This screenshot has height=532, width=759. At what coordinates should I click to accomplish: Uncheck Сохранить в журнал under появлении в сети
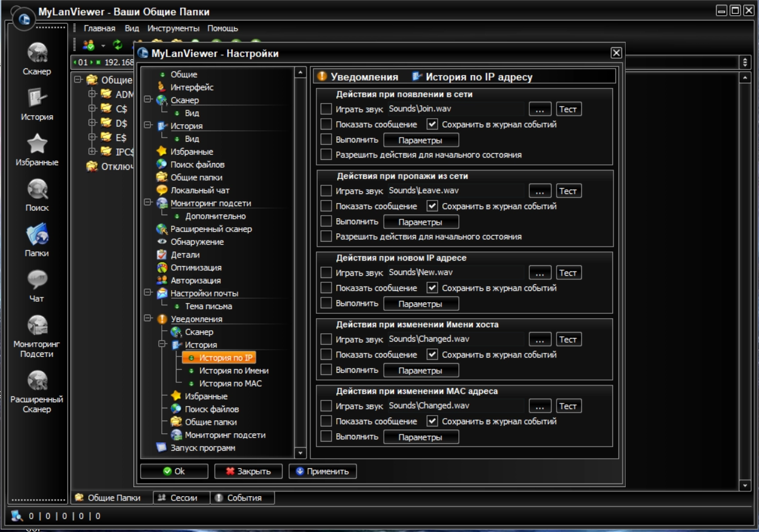coord(432,124)
